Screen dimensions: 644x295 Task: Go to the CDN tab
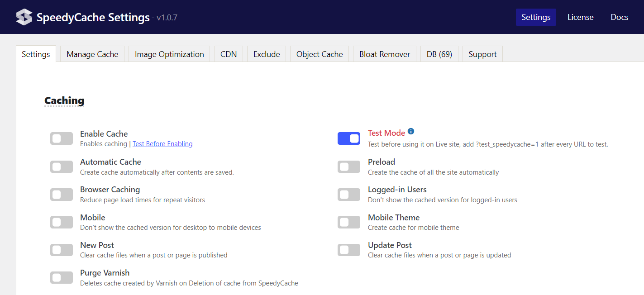pyautogui.click(x=229, y=54)
